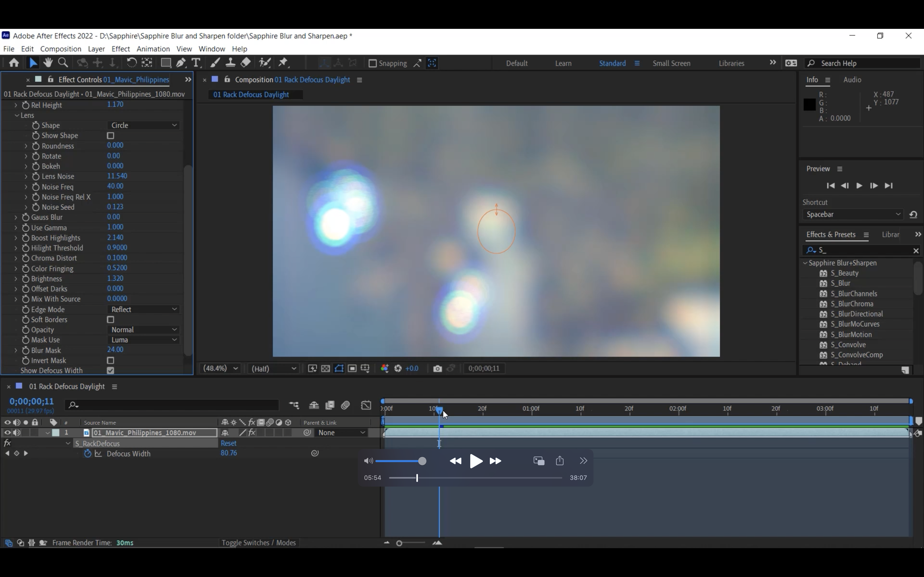Switch to the Audio panel tab
The width and height of the screenshot is (924, 577).
click(x=852, y=80)
